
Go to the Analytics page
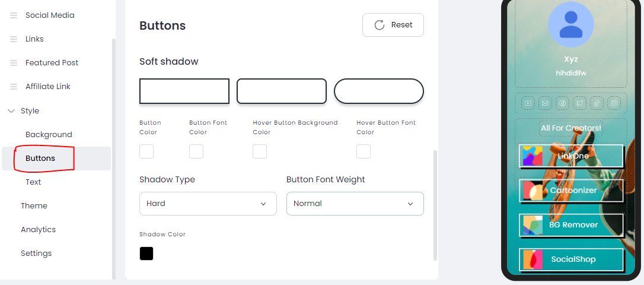(38, 230)
